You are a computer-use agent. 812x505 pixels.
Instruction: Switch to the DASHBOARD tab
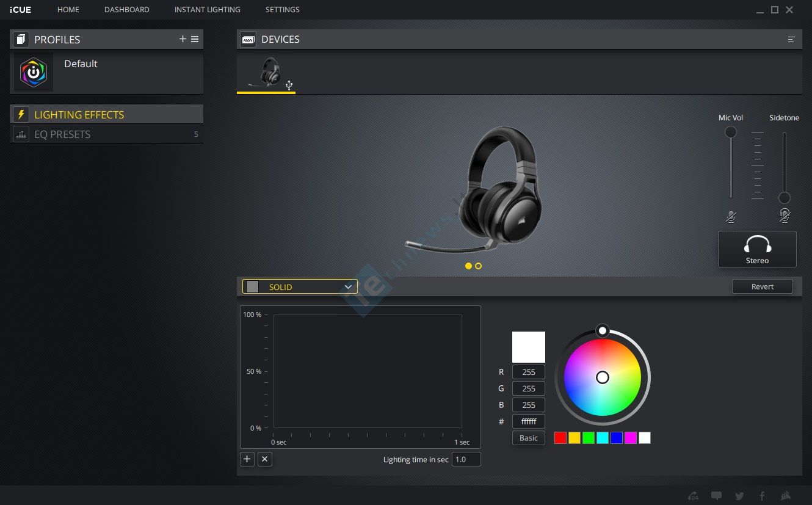[127, 10]
